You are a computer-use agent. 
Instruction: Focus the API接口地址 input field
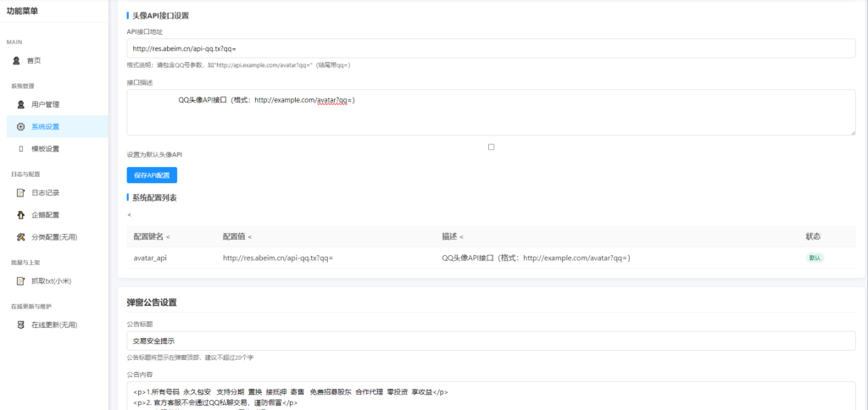[x=491, y=48]
